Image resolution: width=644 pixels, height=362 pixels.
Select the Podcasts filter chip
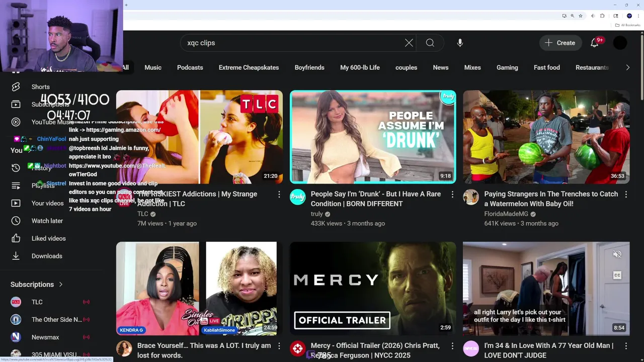190,67
